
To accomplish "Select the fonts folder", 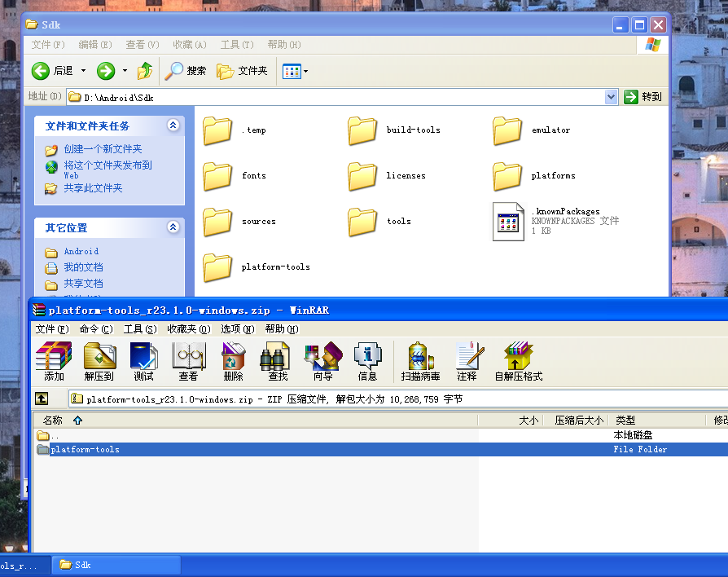I will click(235, 176).
